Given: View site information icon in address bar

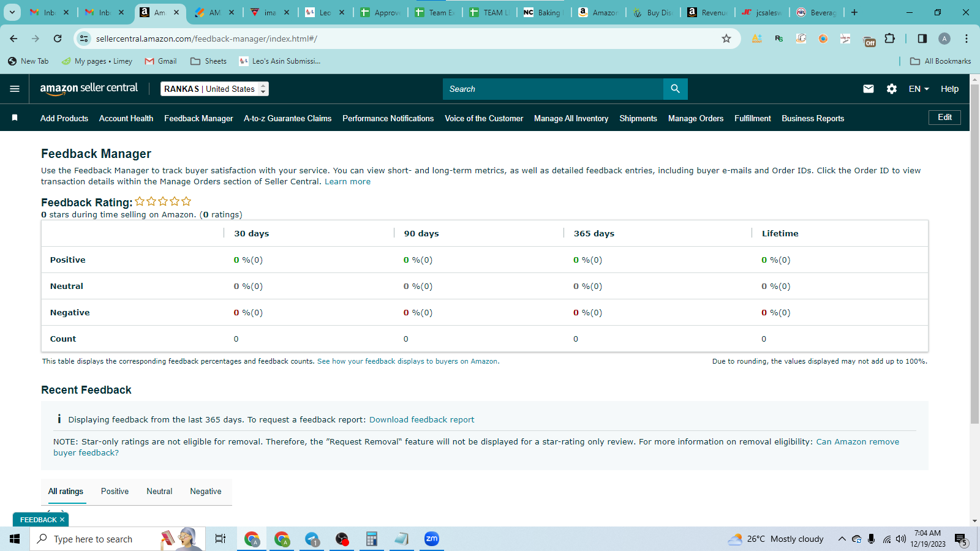Looking at the screenshot, I should tap(85, 39).
